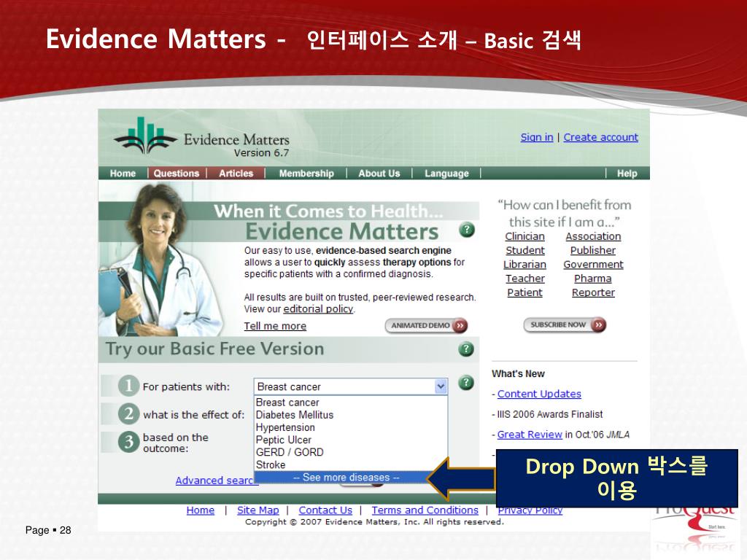Open the Membership menu

[x=306, y=174]
